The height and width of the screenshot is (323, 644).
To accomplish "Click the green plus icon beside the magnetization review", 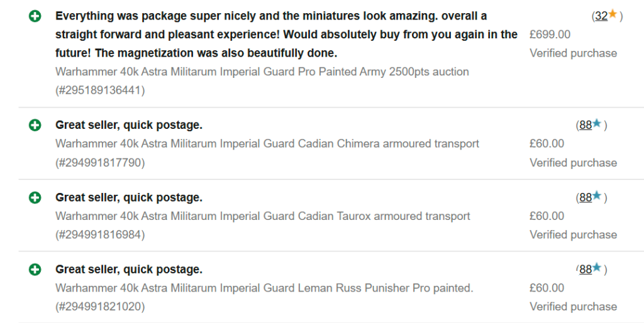I will (35, 16).
